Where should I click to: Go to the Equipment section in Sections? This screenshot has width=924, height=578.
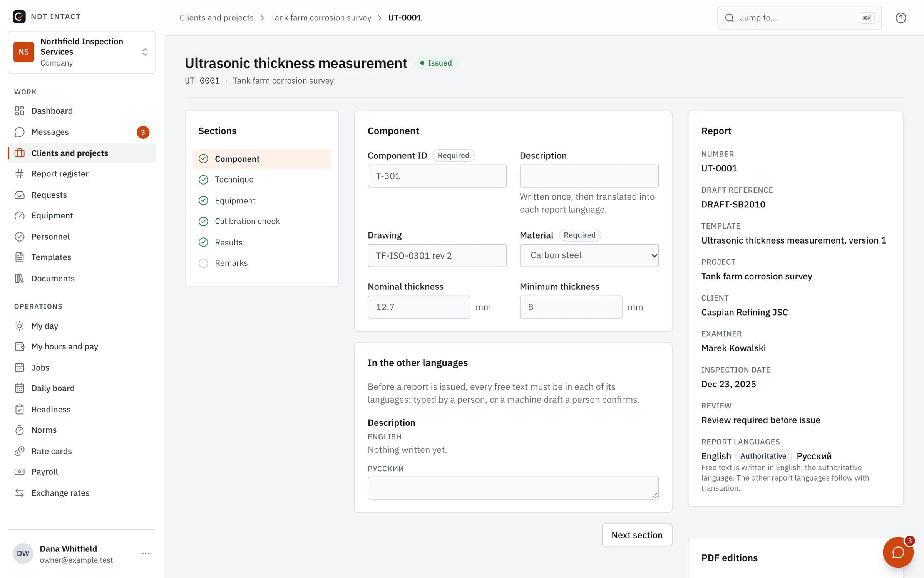point(261,201)
